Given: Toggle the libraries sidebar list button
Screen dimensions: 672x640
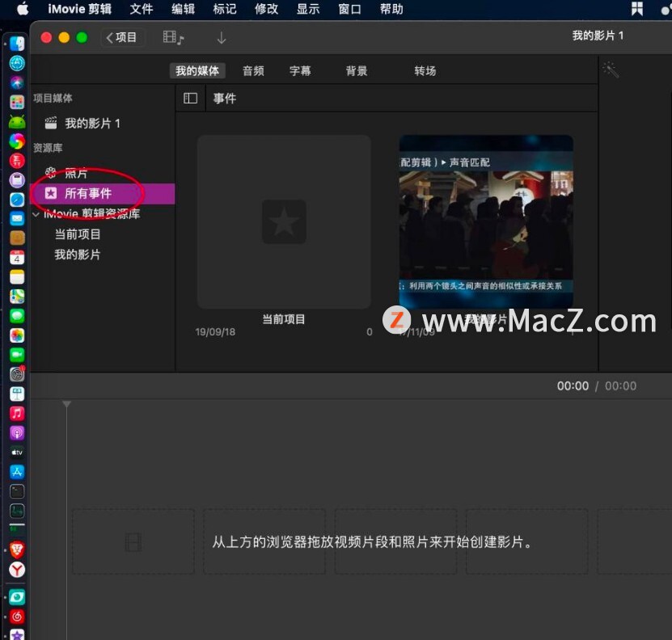Looking at the screenshot, I should click(x=190, y=99).
